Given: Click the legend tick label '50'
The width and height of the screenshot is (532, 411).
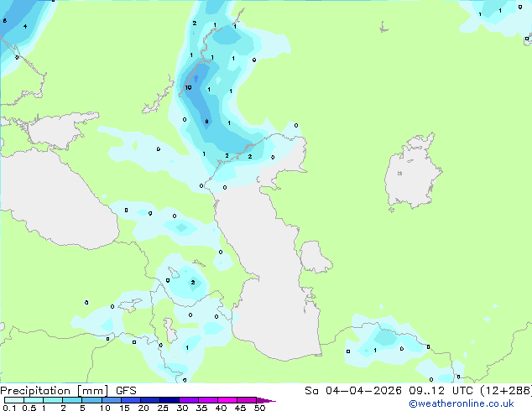Looking at the screenshot, I should click(259, 408).
